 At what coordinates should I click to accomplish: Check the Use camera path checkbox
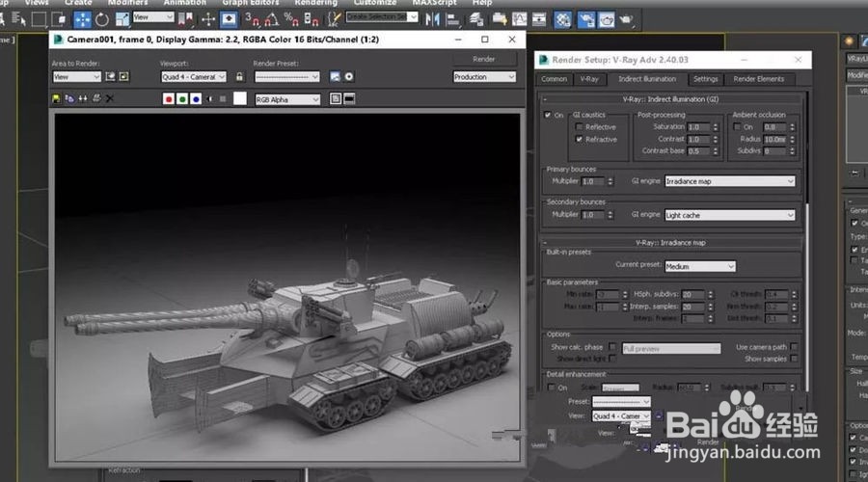pyautogui.click(x=794, y=347)
